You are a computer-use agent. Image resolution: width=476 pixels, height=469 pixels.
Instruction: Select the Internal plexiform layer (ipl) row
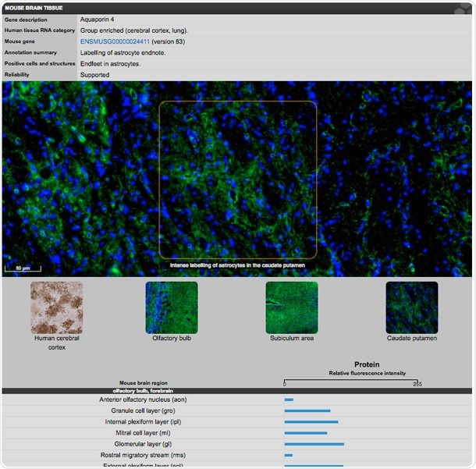coord(143,421)
